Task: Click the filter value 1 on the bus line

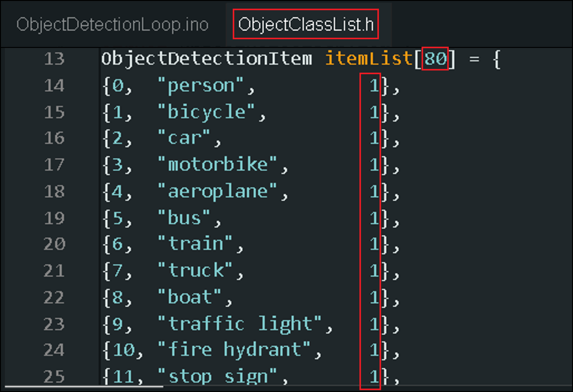Action: (374, 218)
